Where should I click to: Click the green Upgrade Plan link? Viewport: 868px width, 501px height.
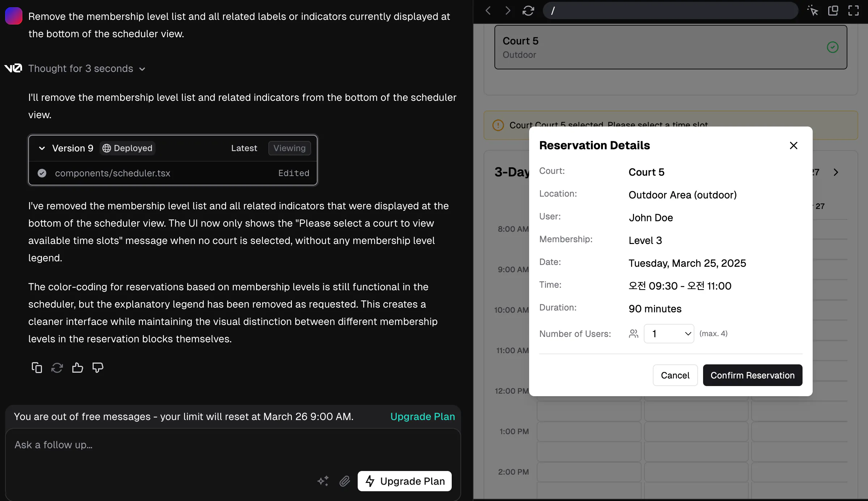pyautogui.click(x=422, y=416)
